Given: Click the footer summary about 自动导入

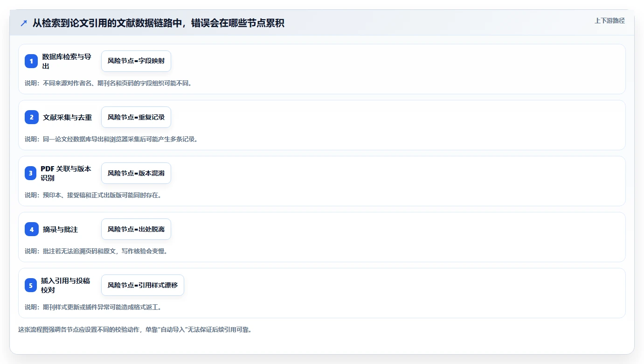Looking at the screenshot, I should pos(135,329).
